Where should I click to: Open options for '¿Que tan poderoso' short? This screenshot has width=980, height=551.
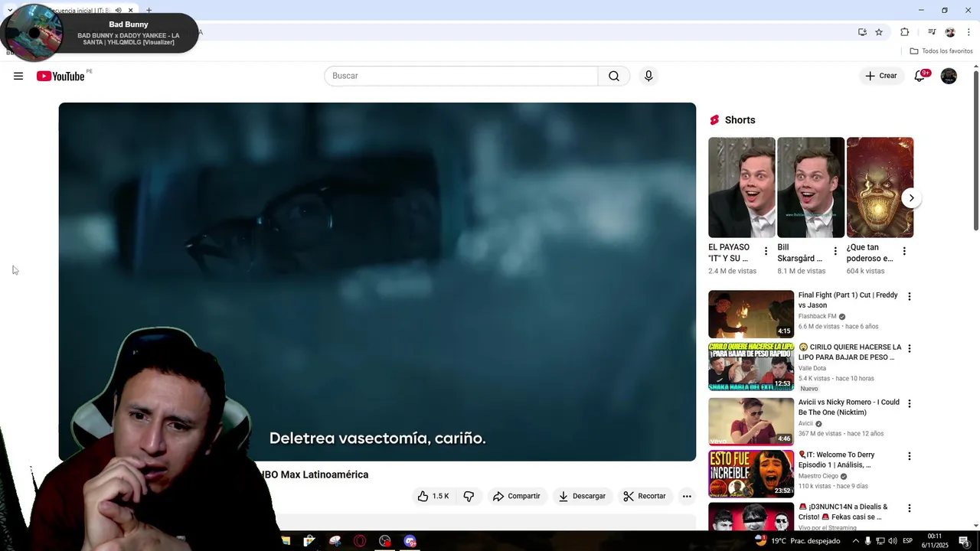coord(904,251)
